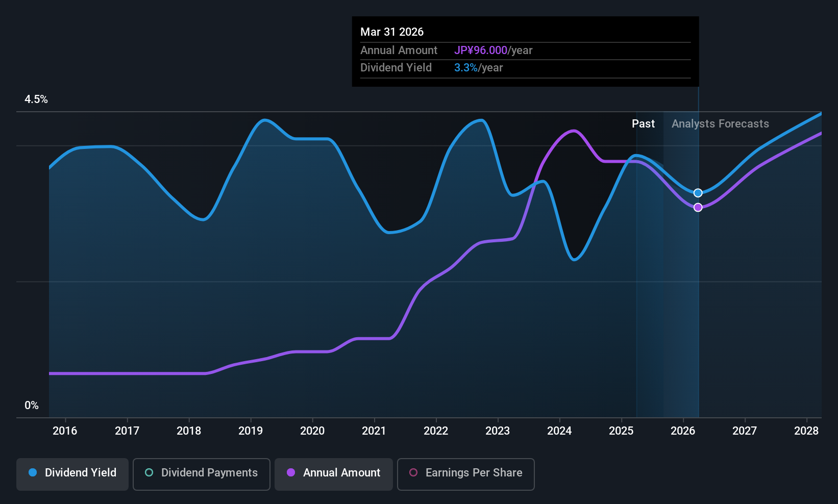838x504 pixels.
Task: Click the 2020 x-axis year label
Action: pyautogui.click(x=312, y=431)
